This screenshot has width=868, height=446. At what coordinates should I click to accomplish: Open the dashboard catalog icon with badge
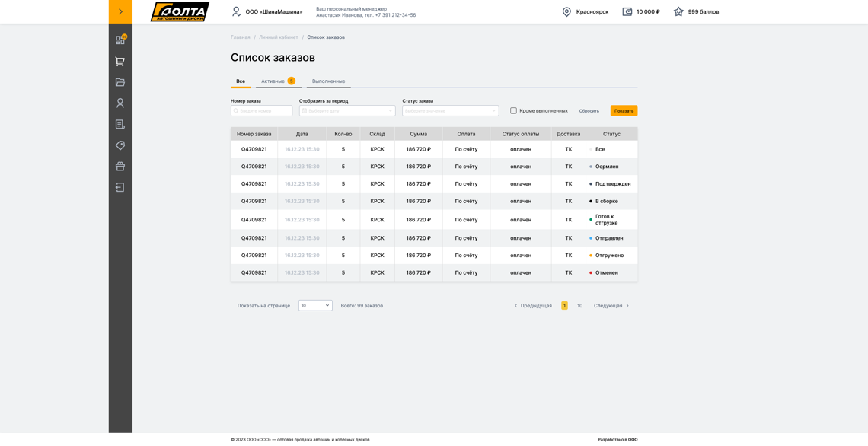pos(120,40)
